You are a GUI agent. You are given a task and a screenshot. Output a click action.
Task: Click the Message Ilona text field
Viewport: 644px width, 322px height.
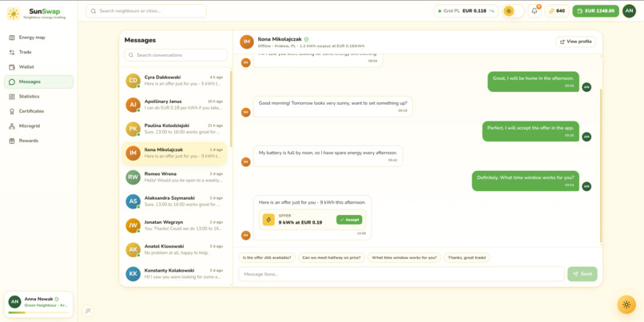click(x=402, y=274)
